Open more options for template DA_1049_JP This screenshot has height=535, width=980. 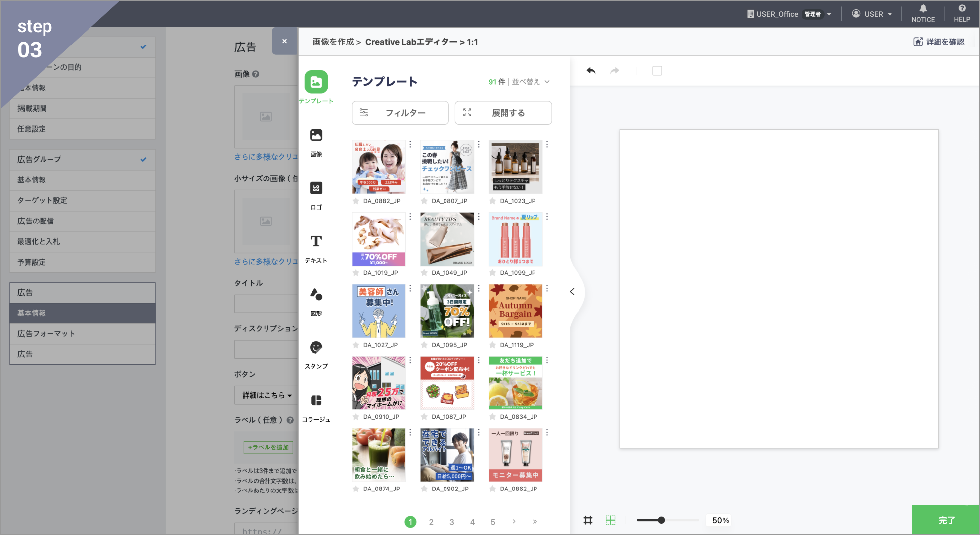[x=479, y=216]
